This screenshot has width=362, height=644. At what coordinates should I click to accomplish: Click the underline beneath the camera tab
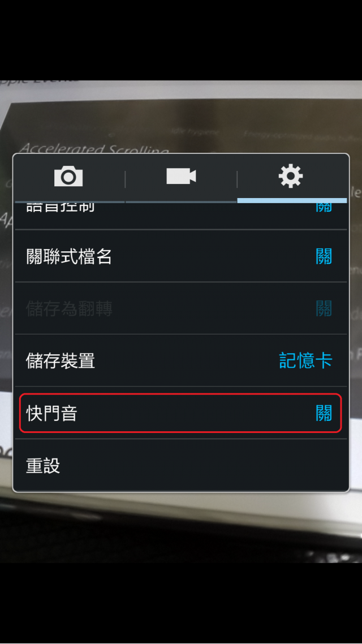pyautogui.click(x=70, y=201)
